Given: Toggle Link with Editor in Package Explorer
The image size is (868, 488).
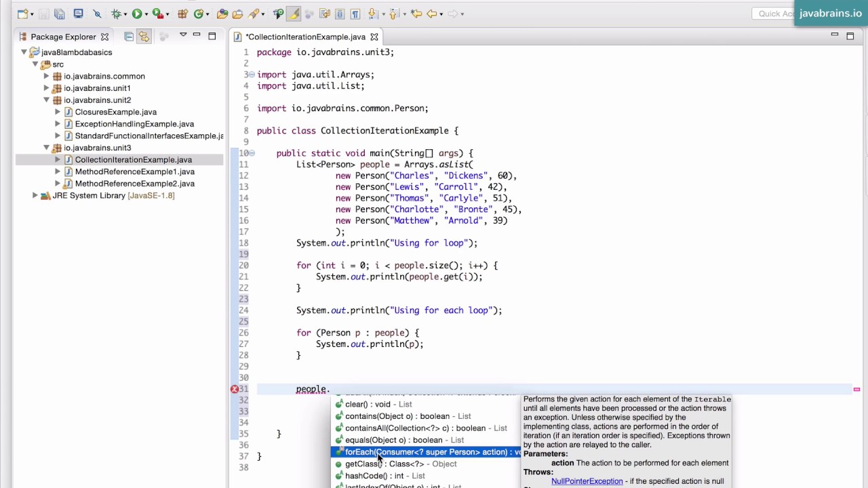Looking at the screenshot, I should point(144,37).
